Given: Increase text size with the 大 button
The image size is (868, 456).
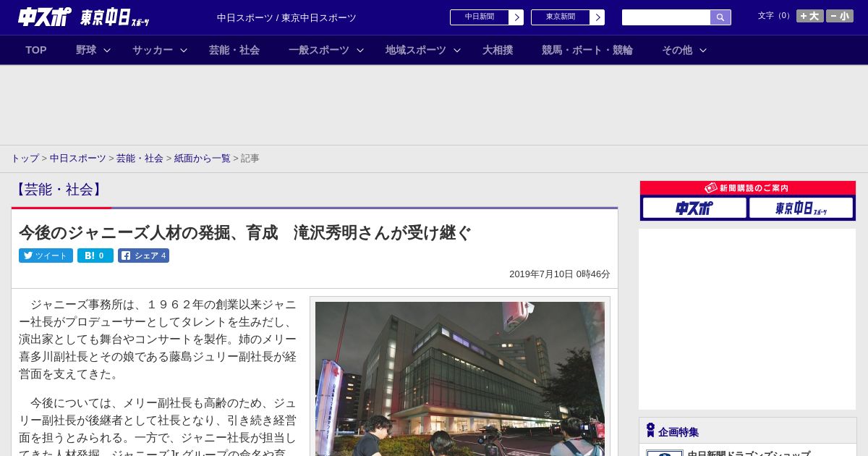Looking at the screenshot, I should [x=810, y=16].
